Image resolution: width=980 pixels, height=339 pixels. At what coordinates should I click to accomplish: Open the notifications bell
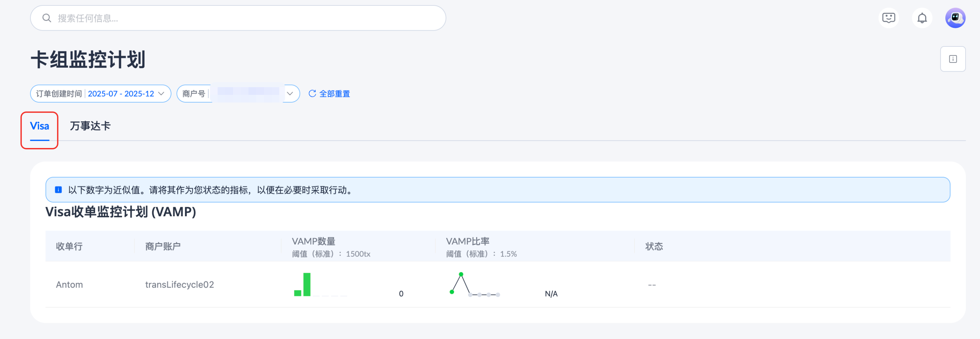click(922, 18)
